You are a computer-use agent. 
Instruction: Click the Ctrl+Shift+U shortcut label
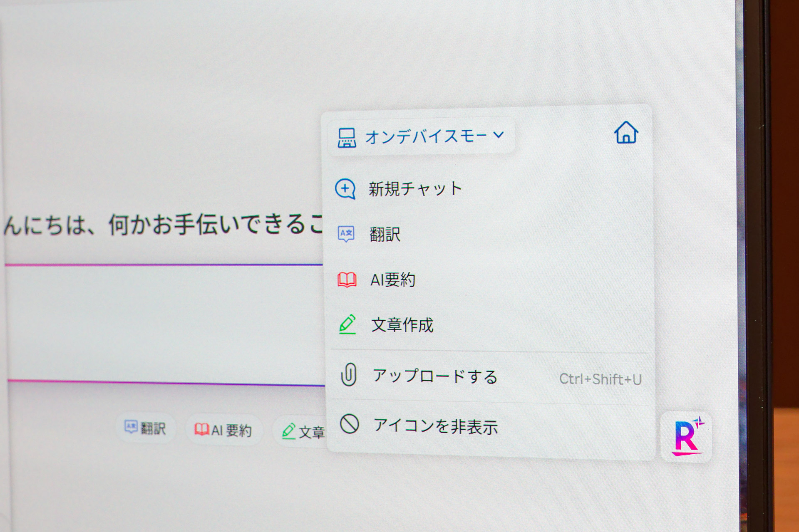(600, 379)
